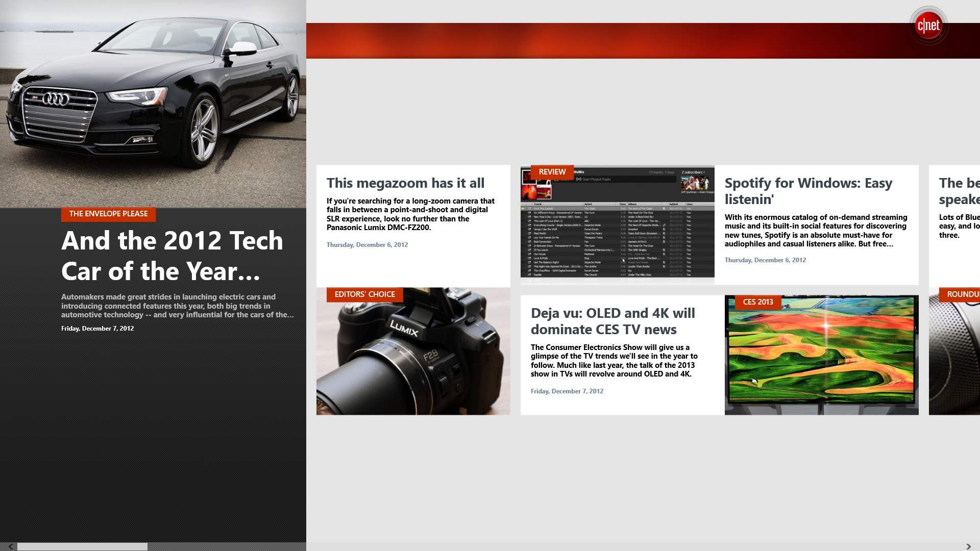This screenshot has height=551, width=980.
Task: Open the Audi car photo
Action: (x=153, y=102)
